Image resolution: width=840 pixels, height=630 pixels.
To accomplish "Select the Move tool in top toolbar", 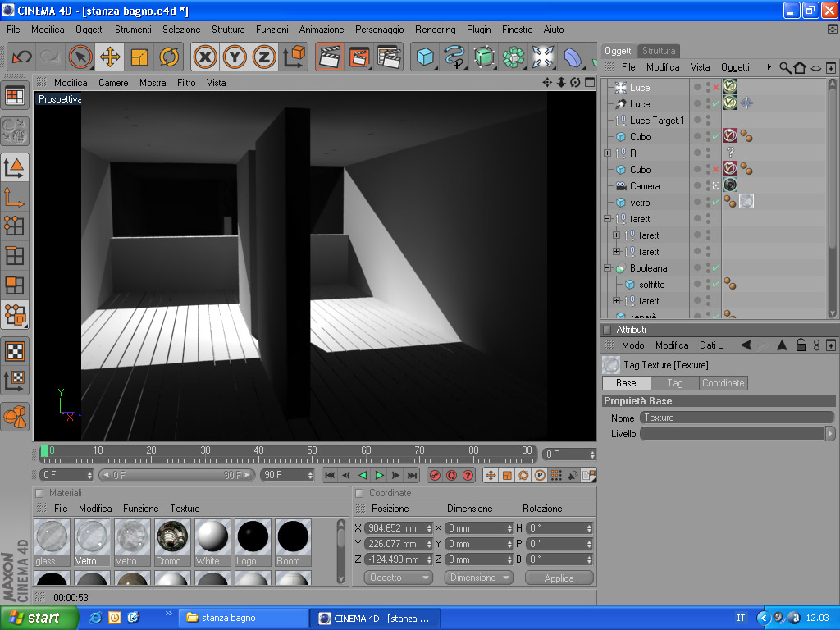I will [x=110, y=57].
